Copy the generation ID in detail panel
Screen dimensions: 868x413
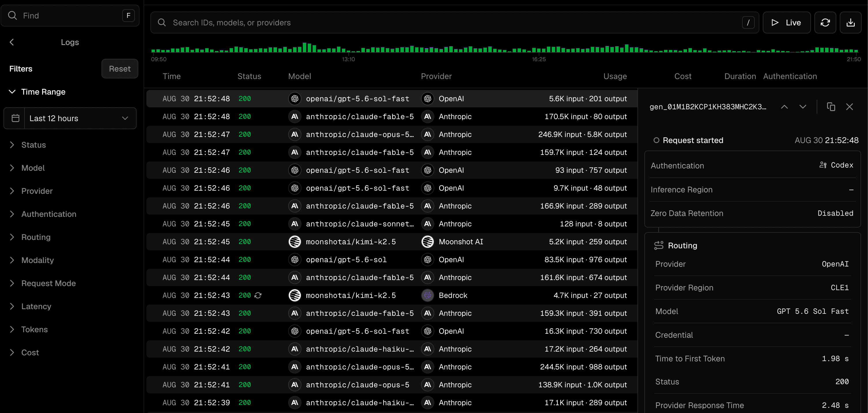831,107
